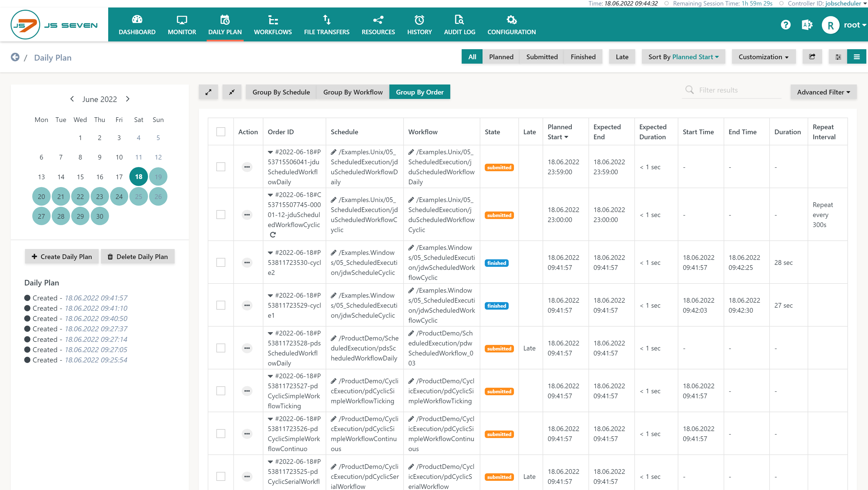Go to the Workflows menu

pyautogui.click(x=273, y=25)
